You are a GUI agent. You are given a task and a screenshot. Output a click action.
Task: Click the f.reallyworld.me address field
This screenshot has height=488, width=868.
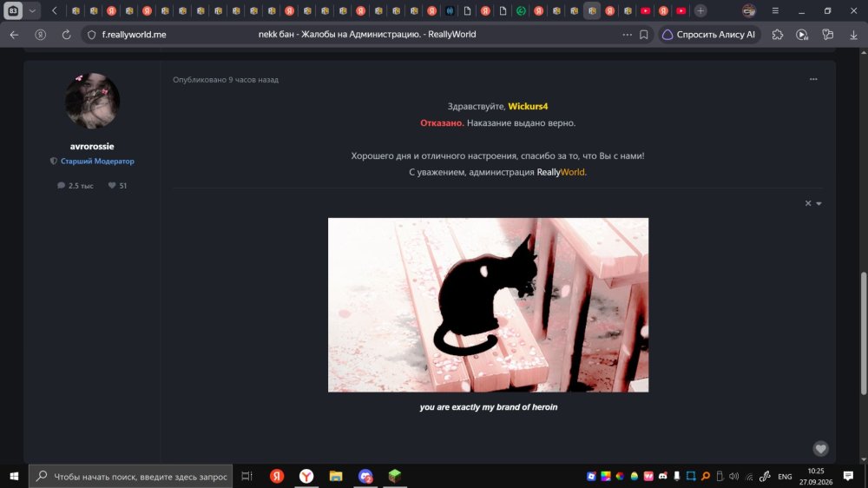coord(134,35)
